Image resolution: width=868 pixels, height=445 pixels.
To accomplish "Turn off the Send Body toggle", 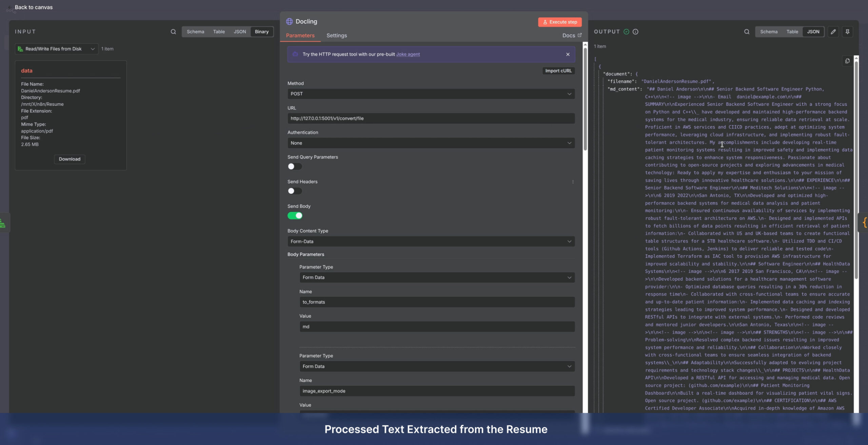I will click(295, 216).
